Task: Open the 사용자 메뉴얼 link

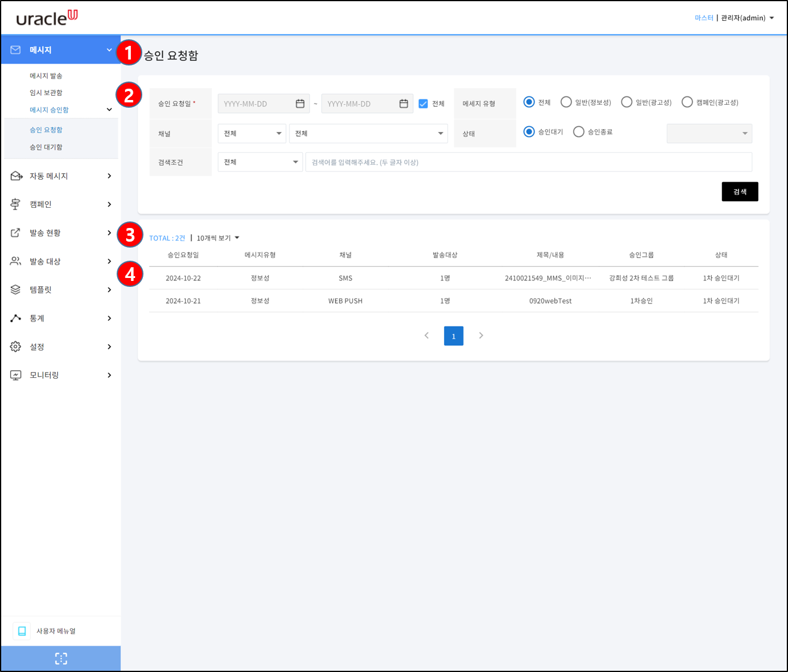Action: click(x=56, y=631)
